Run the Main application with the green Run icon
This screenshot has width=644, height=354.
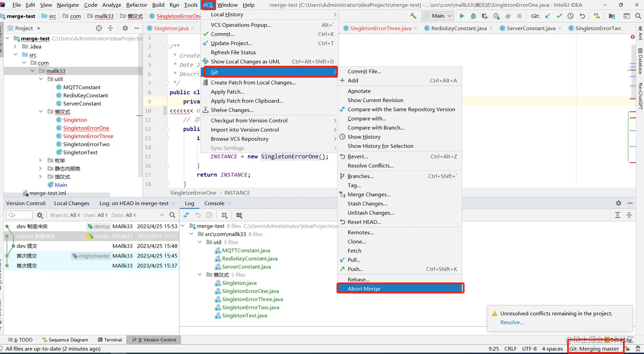(462, 15)
